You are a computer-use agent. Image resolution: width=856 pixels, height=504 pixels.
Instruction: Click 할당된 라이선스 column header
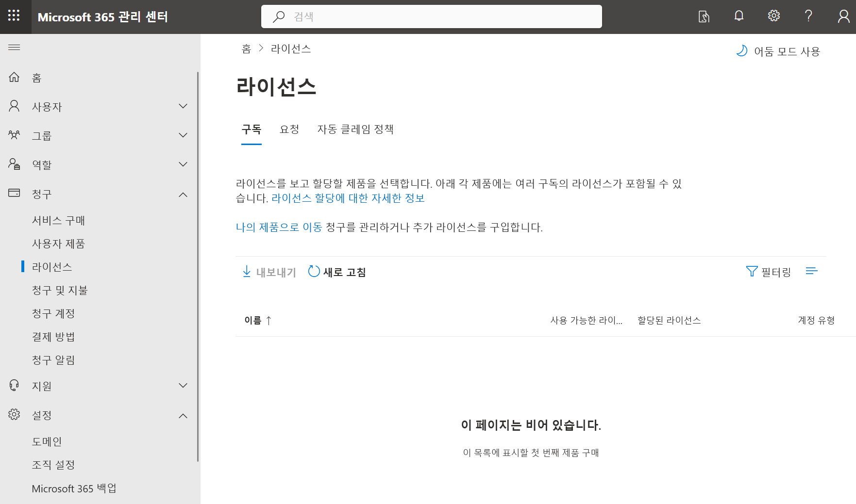[669, 320]
